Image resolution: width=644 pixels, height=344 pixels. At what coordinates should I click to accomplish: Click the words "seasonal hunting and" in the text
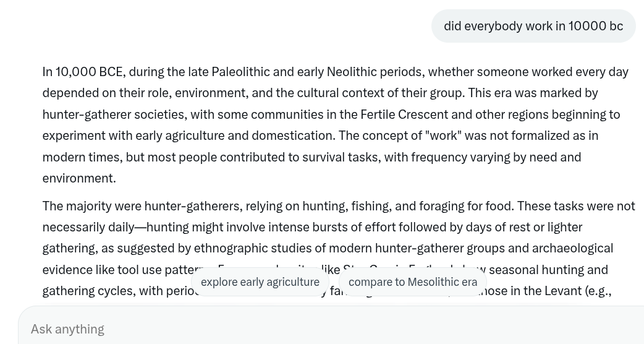pyautogui.click(x=548, y=270)
